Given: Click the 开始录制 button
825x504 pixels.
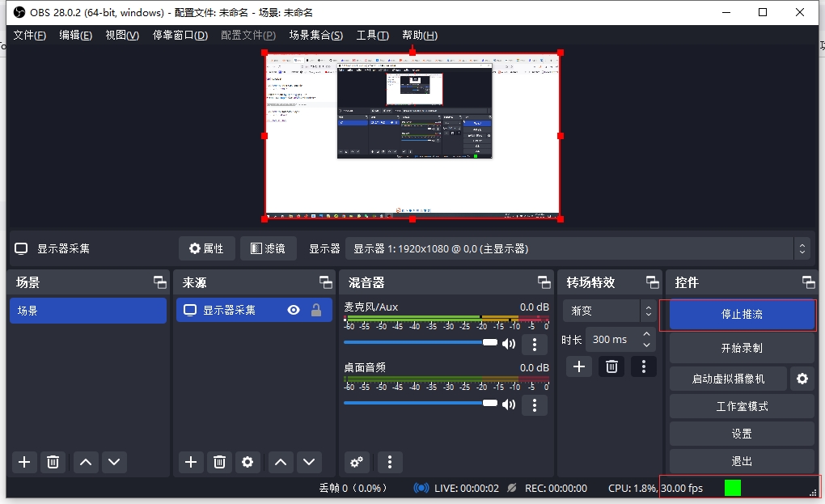Looking at the screenshot, I should [741, 348].
